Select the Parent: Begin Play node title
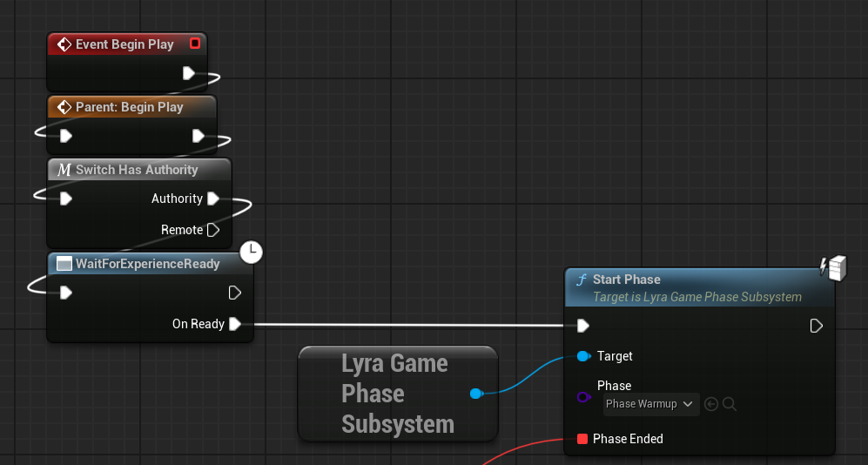 pos(129,107)
